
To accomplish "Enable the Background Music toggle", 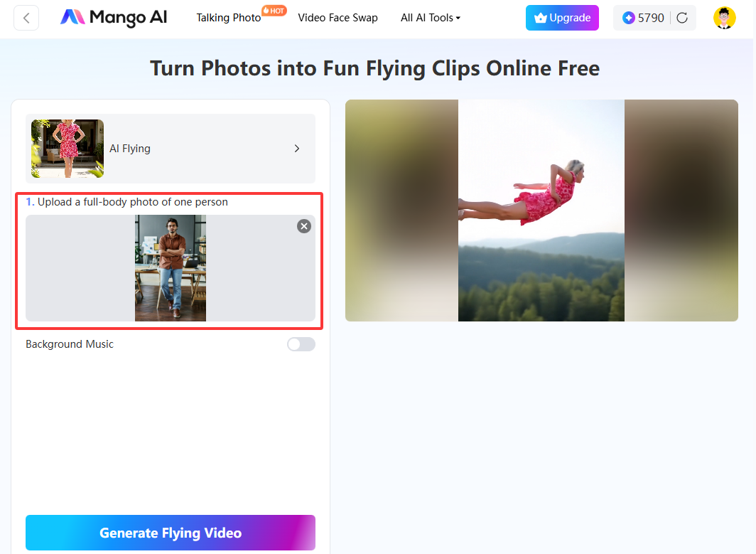I will click(x=301, y=344).
